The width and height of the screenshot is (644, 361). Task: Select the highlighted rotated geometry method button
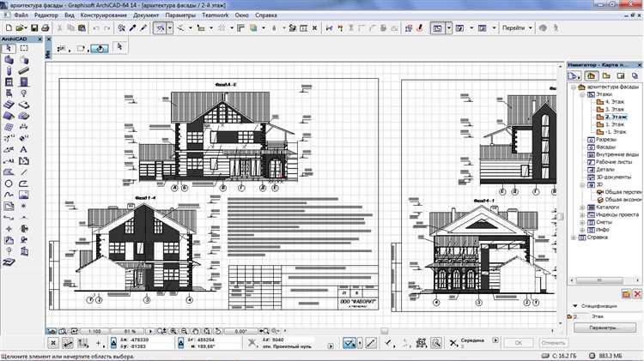(99, 48)
